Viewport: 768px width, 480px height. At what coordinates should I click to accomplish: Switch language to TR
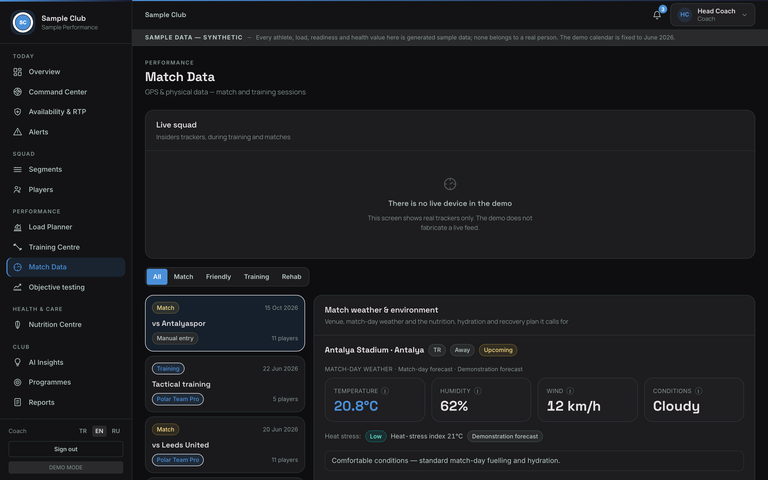click(83, 431)
